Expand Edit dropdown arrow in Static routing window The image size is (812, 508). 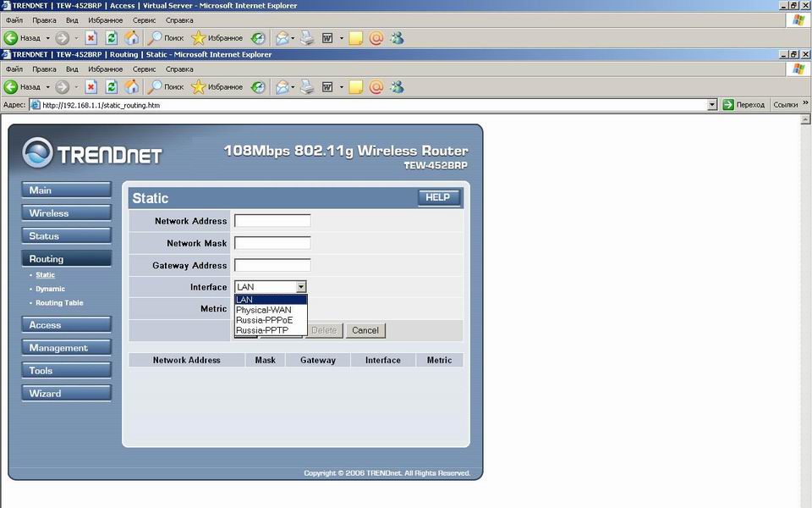pyautogui.click(x=341, y=87)
